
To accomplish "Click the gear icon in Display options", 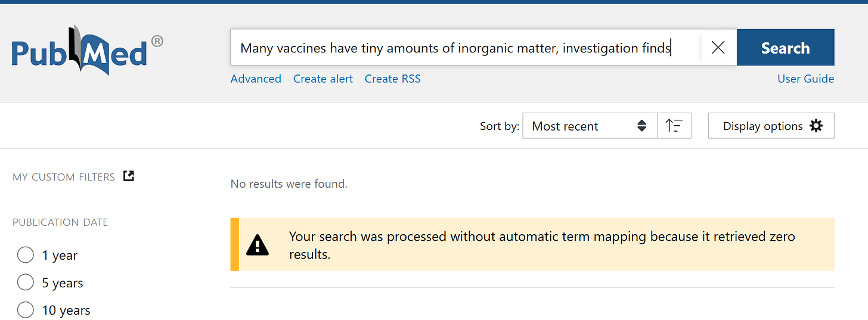I will [816, 126].
